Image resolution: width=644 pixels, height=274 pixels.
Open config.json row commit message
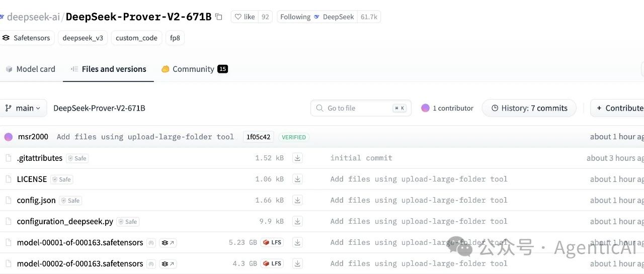pos(419,200)
